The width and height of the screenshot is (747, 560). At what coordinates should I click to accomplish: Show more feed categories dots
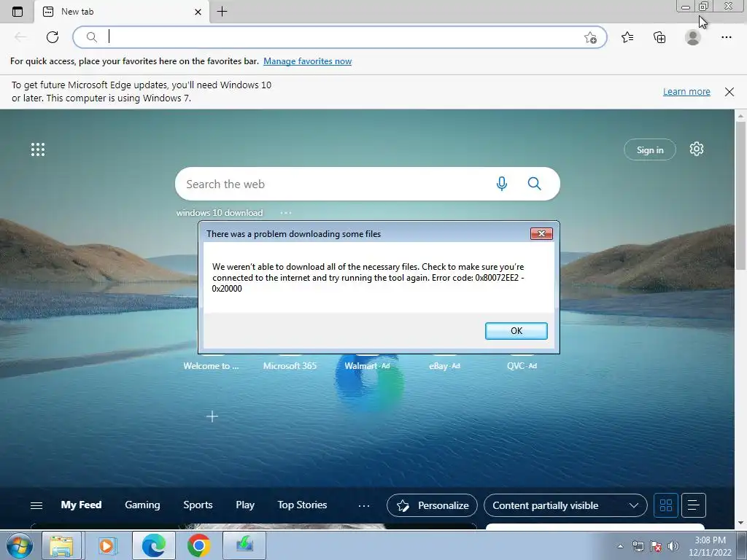pyautogui.click(x=364, y=506)
